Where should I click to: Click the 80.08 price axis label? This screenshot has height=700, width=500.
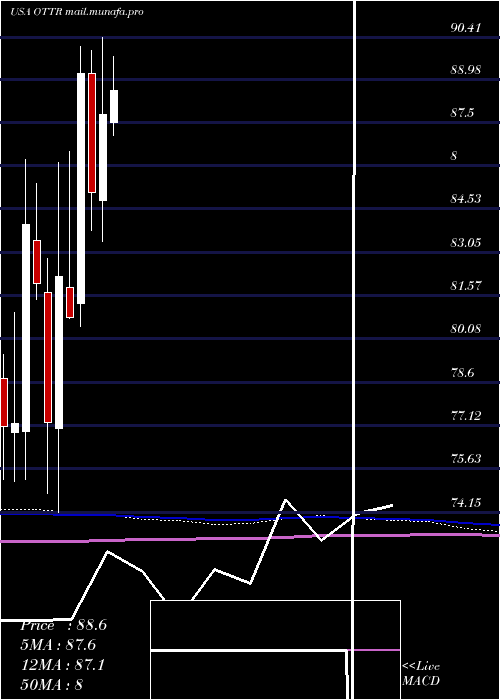[x=466, y=329]
